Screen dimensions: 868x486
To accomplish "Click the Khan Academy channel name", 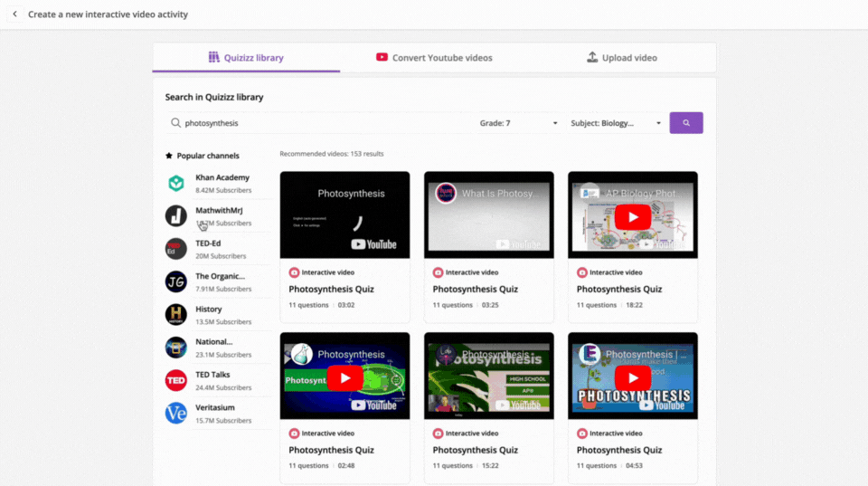I will click(x=222, y=177).
